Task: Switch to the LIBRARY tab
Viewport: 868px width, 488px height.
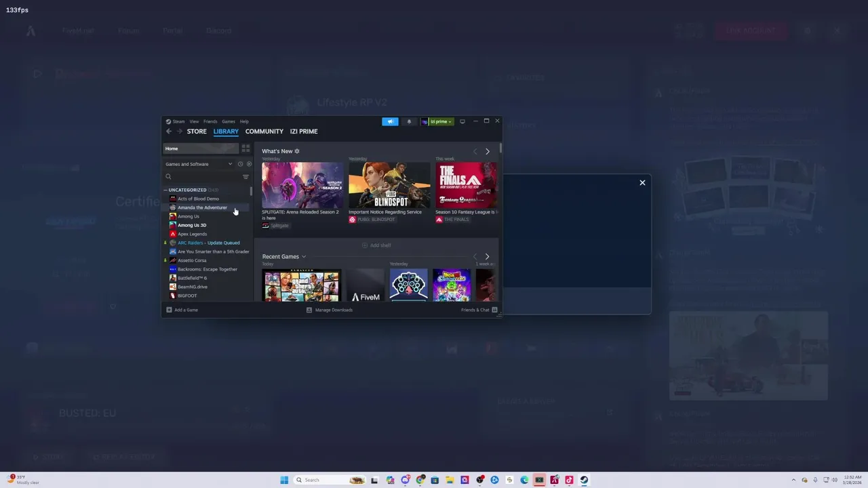Action: [x=226, y=131]
